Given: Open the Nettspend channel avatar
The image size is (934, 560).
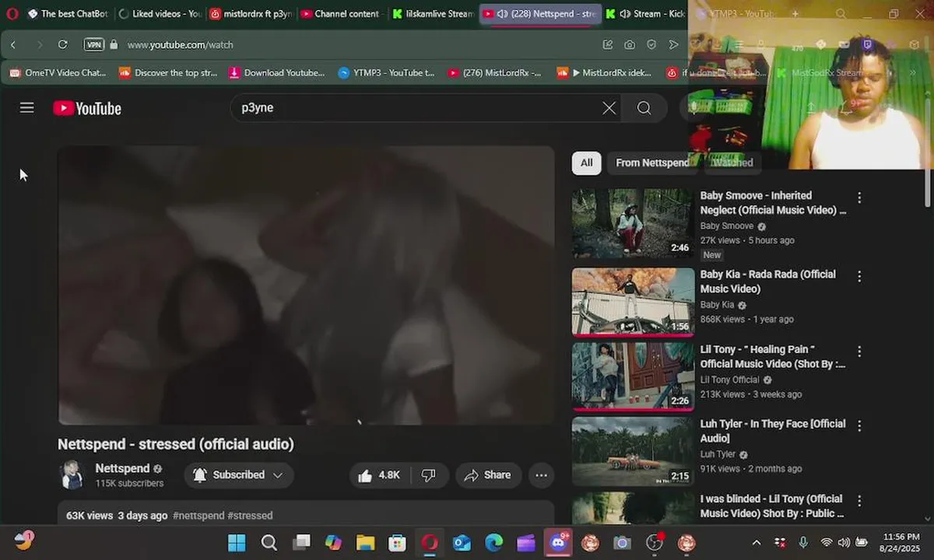Looking at the screenshot, I should [x=72, y=474].
